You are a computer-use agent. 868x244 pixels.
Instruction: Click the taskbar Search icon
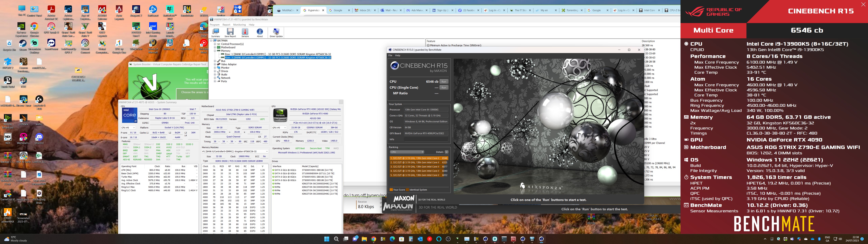click(336, 239)
